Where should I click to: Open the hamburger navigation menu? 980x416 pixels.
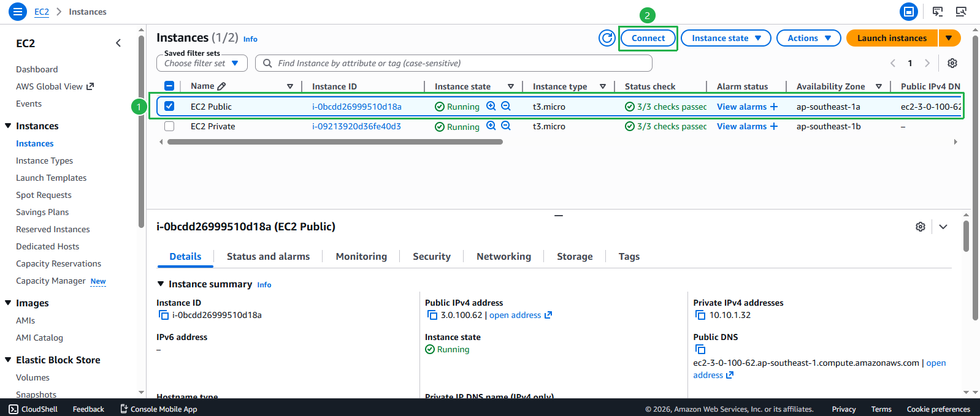[17, 12]
